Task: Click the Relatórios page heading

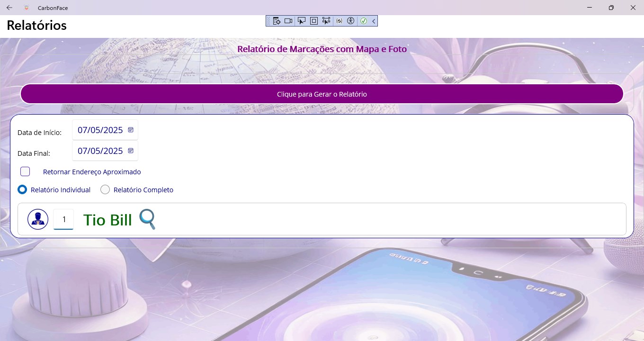Action: click(36, 25)
